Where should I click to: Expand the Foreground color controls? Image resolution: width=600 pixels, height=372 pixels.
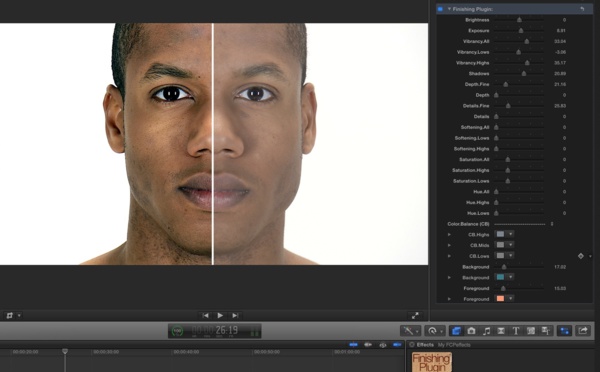(x=449, y=299)
